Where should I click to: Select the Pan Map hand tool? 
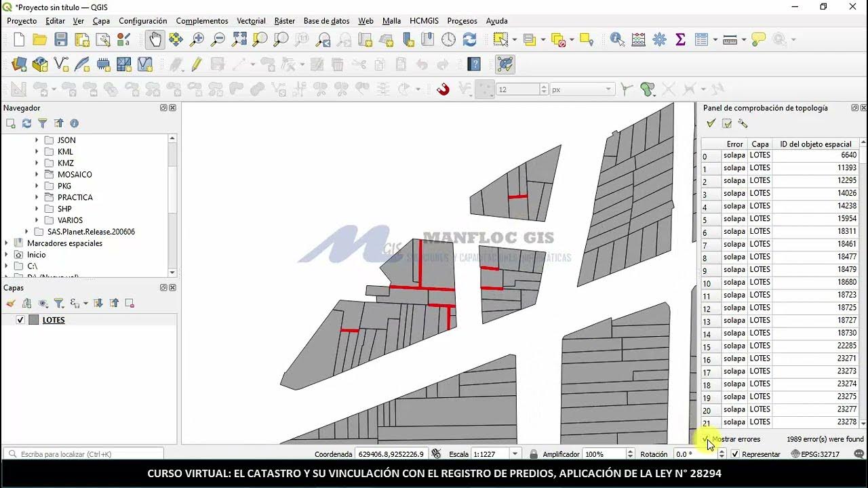pyautogui.click(x=155, y=40)
